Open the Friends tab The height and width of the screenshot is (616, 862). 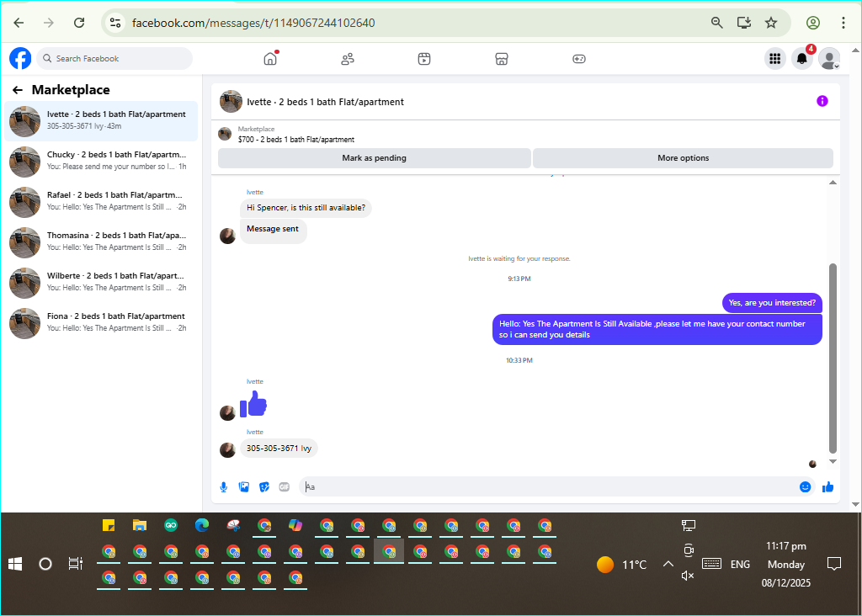coord(348,59)
